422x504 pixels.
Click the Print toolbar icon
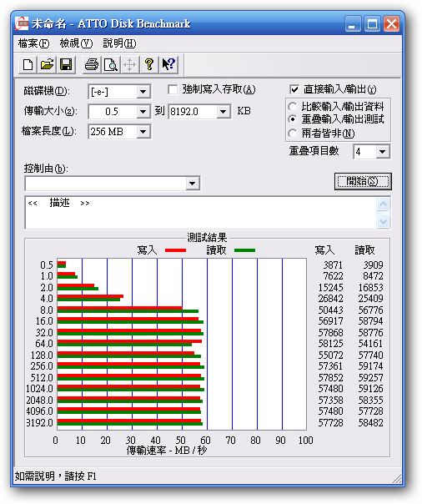[92, 64]
